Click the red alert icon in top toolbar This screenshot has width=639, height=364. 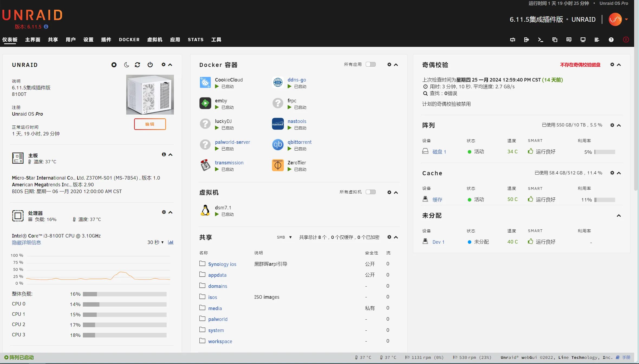pyautogui.click(x=626, y=40)
